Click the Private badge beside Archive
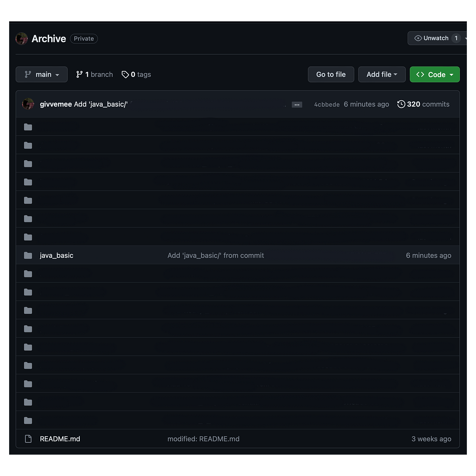The image size is (476, 476). pos(83,38)
